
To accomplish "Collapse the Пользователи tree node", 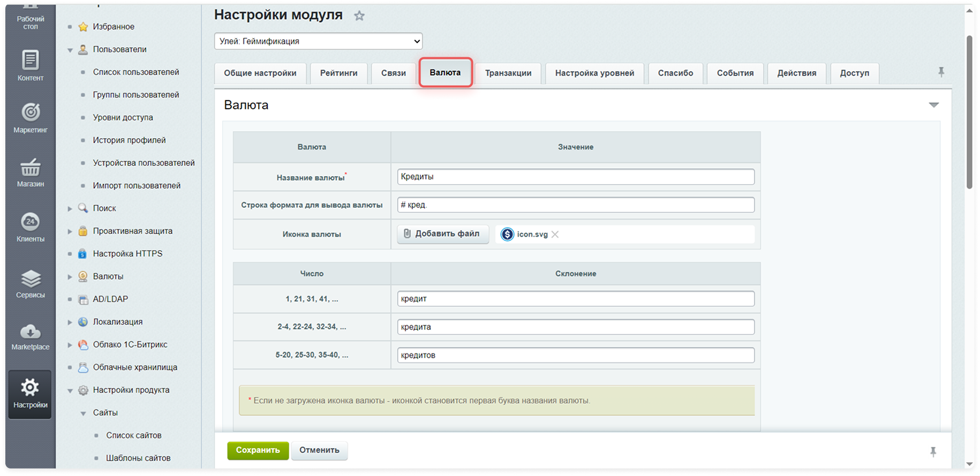I will point(70,50).
